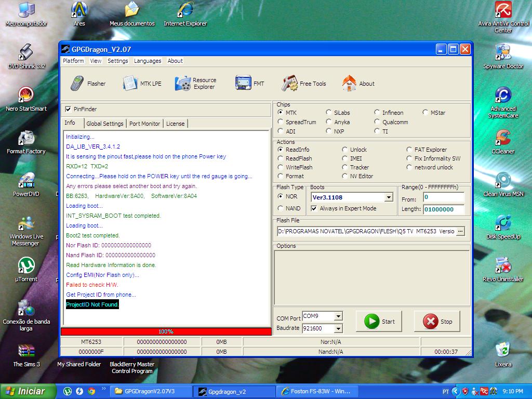Launch The Sims 3 shortcut

pos(26,355)
